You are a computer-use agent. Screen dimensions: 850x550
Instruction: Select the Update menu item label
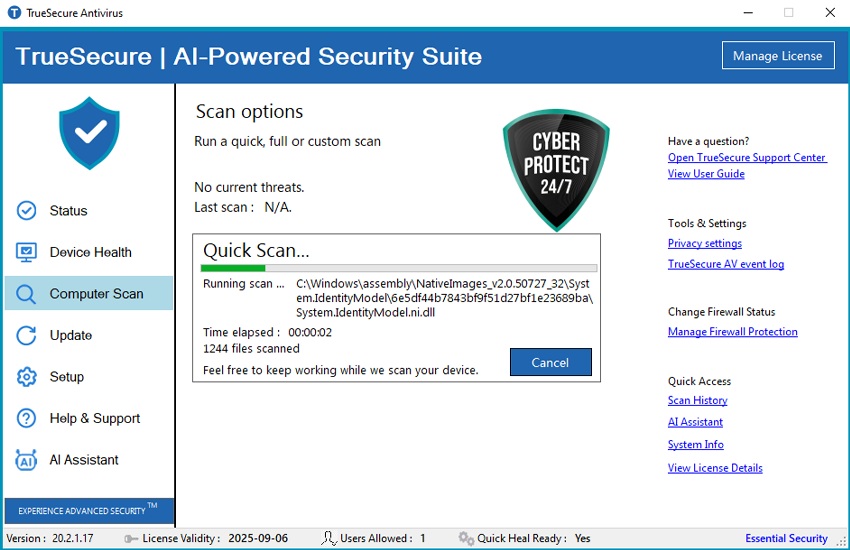click(71, 336)
